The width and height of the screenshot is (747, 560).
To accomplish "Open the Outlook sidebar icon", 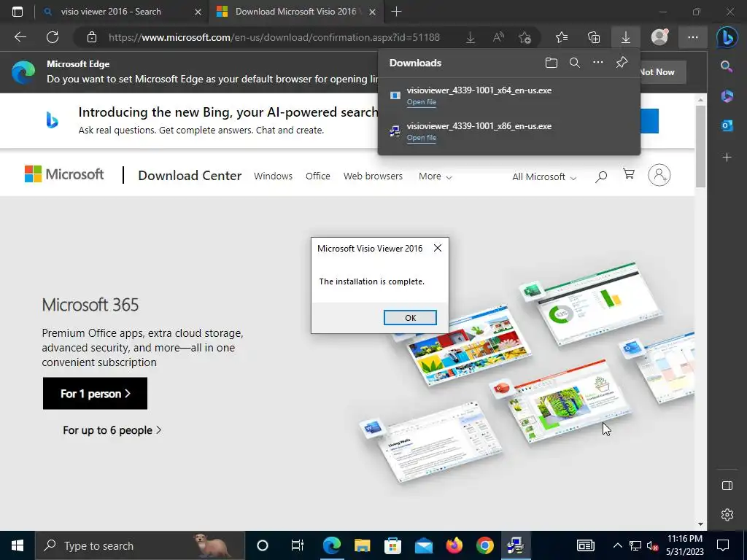I will (727, 125).
